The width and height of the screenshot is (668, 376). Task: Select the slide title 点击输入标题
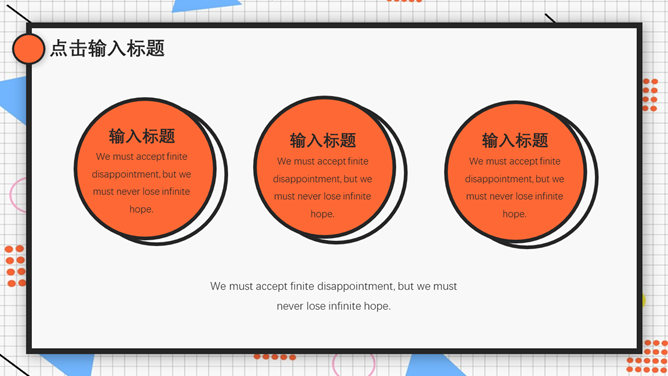[x=107, y=48]
